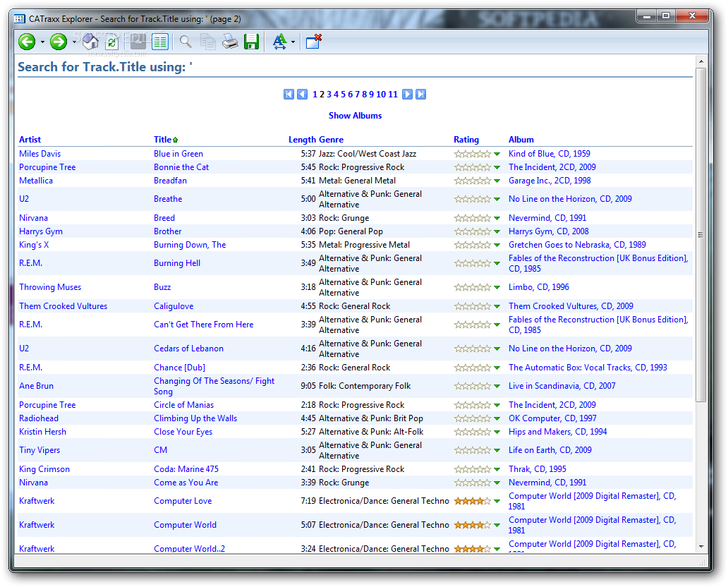Open artist Throwing Muses
The width and height of the screenshot is (728, 587).
click(x=50, y=287)
